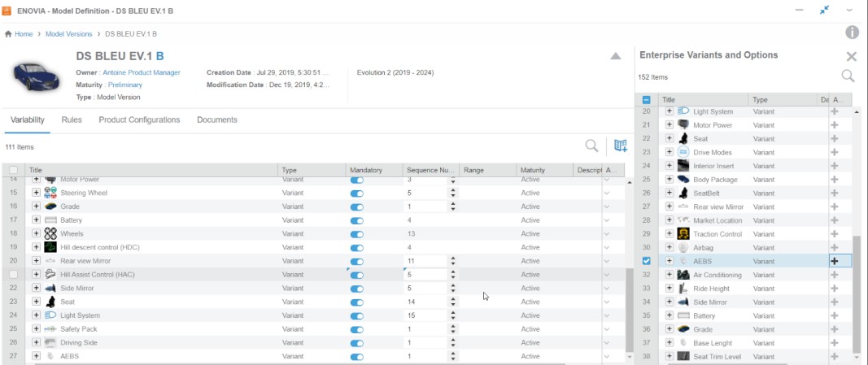This screenshot has height=365, width=868.
Task: Toggle select-all checkbox in Enterprise Variants header
Action: tap(646, 100)
